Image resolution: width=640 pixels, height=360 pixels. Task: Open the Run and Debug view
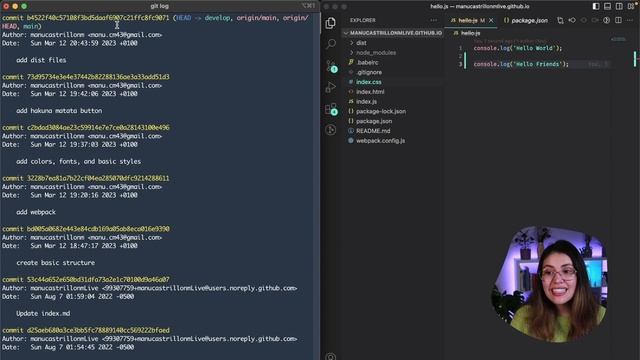click(331, 87)
